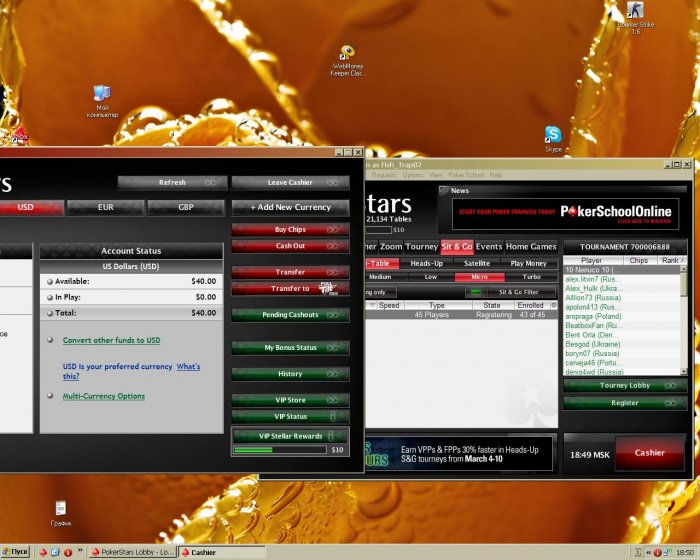Switch to PokerStars Lobby taskbar item
Screen dimensions: 700x560
click(132, 552)
